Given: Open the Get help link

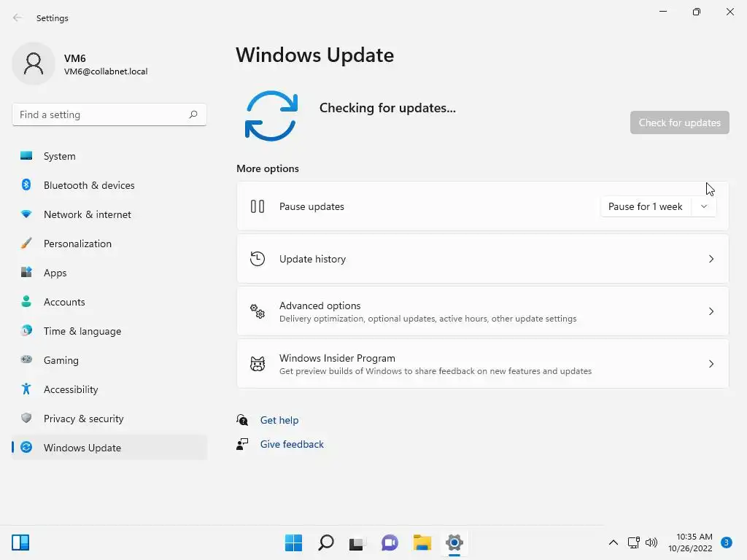Looking at the screenshot, I should click(x=279, y=420).
